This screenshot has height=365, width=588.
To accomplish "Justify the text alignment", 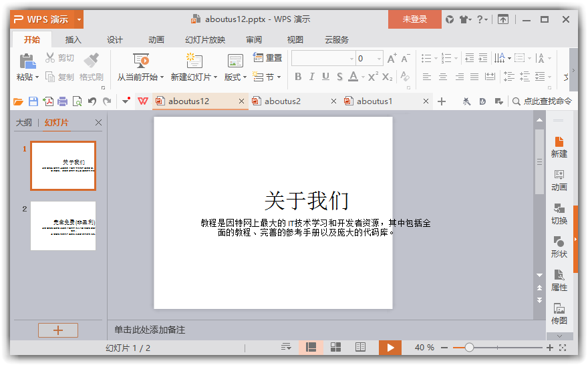I will point(474,77).
